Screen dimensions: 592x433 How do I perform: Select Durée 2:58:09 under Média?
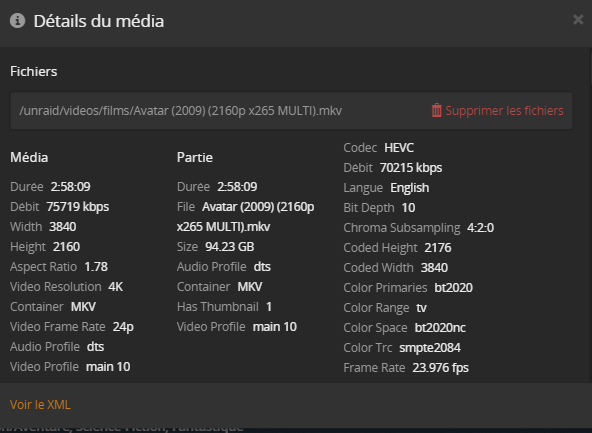click(71, 187)
